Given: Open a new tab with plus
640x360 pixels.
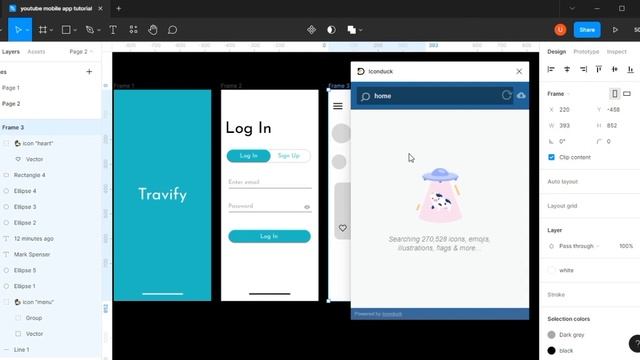Looking at the screenshot, I should click(119, 9).
